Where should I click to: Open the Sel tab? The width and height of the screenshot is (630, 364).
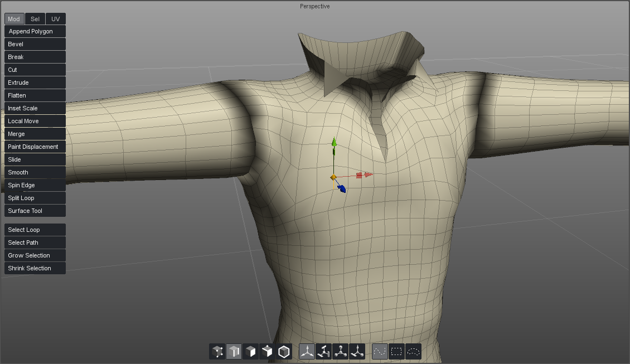click(35, 19)
